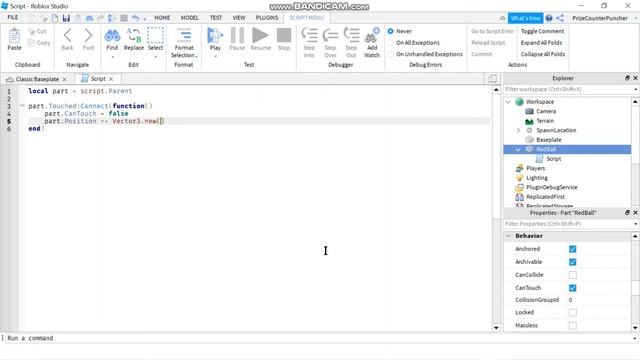
Task: Click the Pause test icon
Action: point(237,36)
